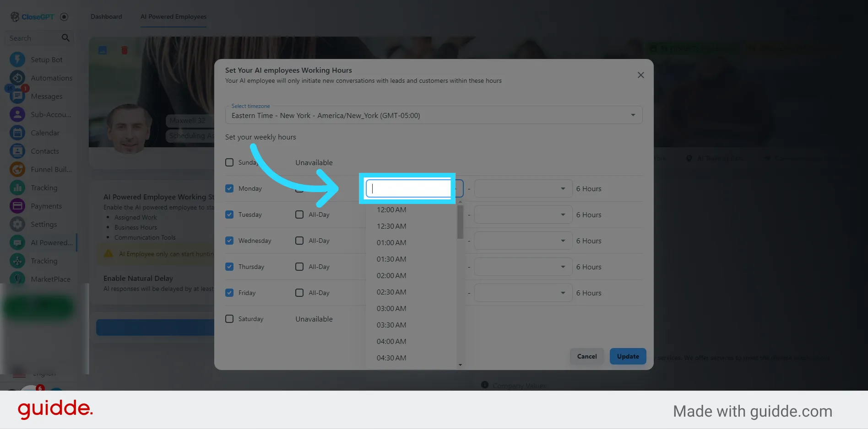The height and width of the screenshot is (429, 868).
Task: Switch to the Dashboard tab
Action: [x=106, y=16]
